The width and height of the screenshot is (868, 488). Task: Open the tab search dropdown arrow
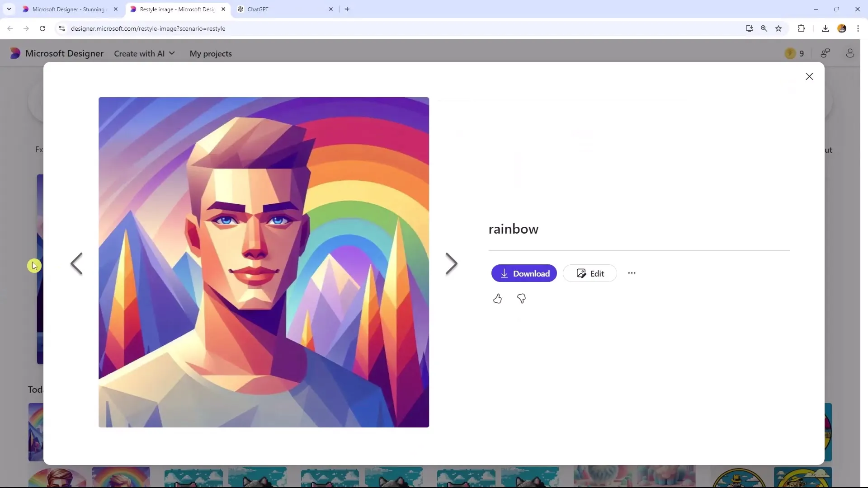click(x=9, y=9)
